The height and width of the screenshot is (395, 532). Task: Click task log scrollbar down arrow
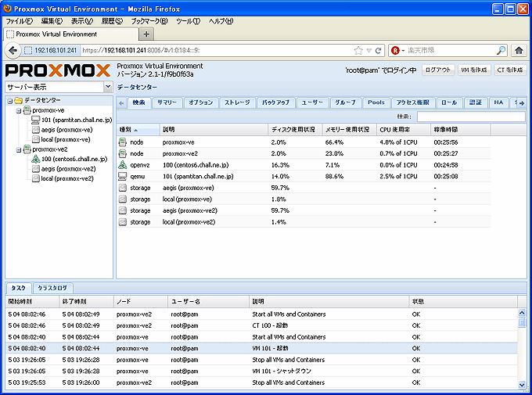522,385
